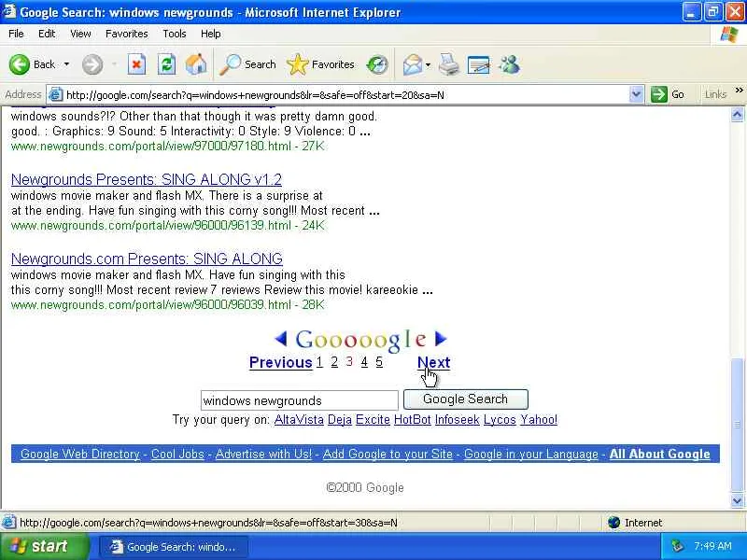747x560 pixels.
Task: Try the query on Lycos
Action: 500,419
